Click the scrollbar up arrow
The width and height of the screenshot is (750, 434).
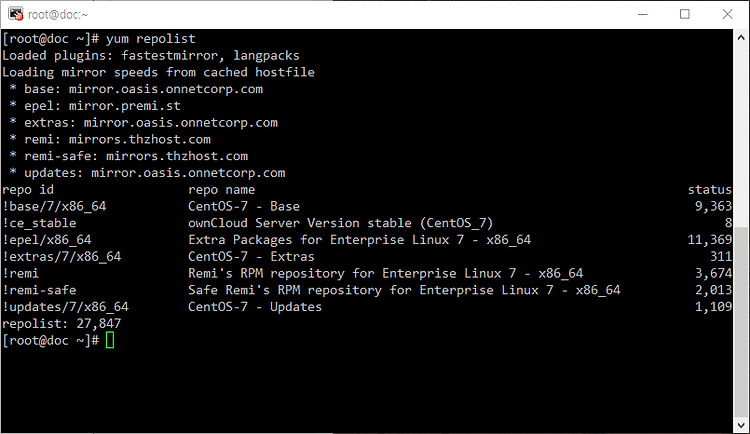pyautogui.click(x=741, y=37)
